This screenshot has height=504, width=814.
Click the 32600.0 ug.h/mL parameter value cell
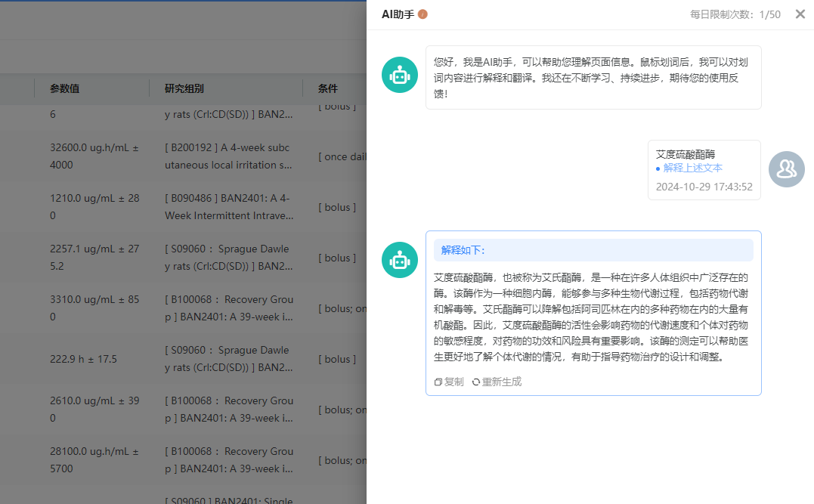(93, 156)
